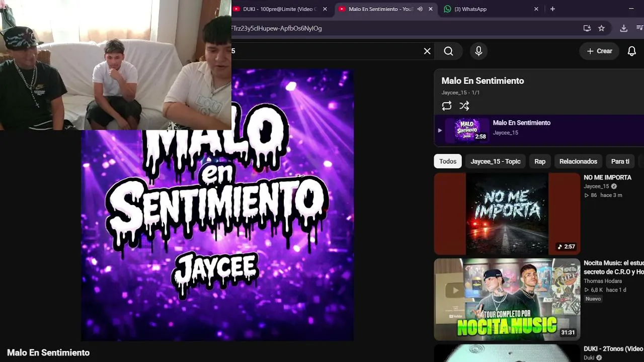Click the Crear button

click(599, 51)
